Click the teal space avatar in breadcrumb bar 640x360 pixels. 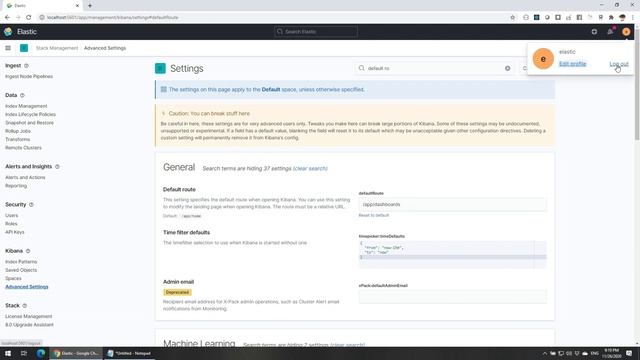click(x=24, y=48)
